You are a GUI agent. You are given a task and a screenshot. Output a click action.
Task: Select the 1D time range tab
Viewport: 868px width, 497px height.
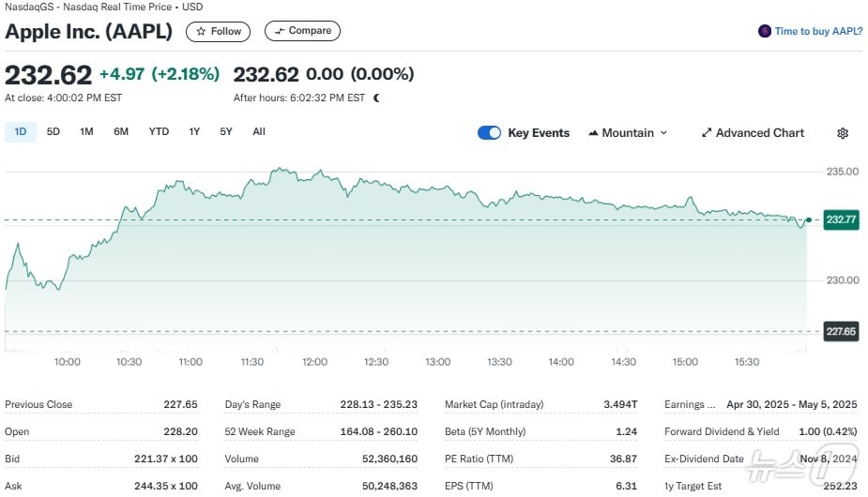pos(21,132)
